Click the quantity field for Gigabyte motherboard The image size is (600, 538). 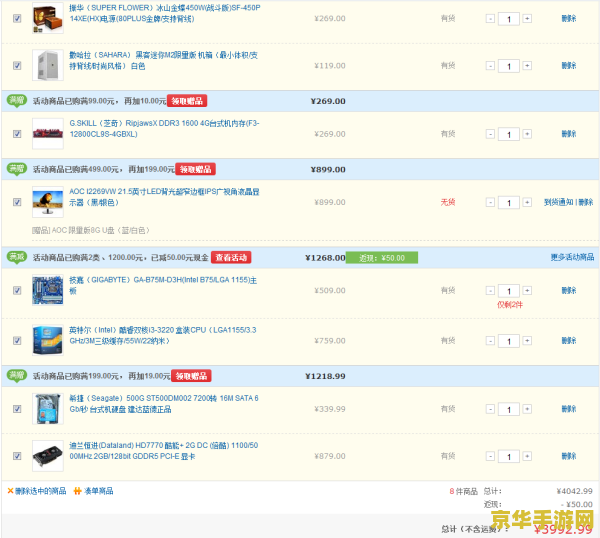[x=508, y=291]
